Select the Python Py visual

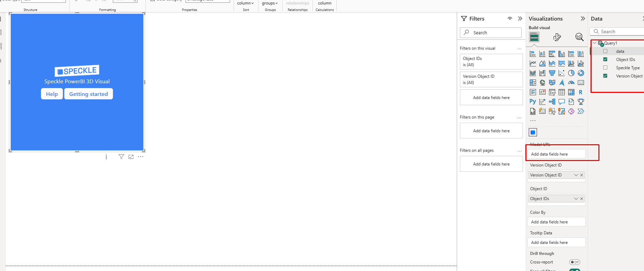533,102
